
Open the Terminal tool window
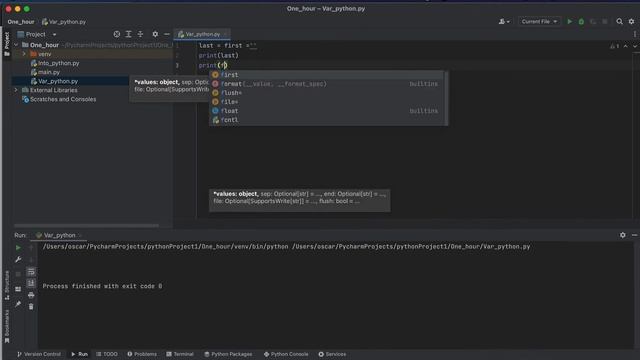tap(180, 354)
